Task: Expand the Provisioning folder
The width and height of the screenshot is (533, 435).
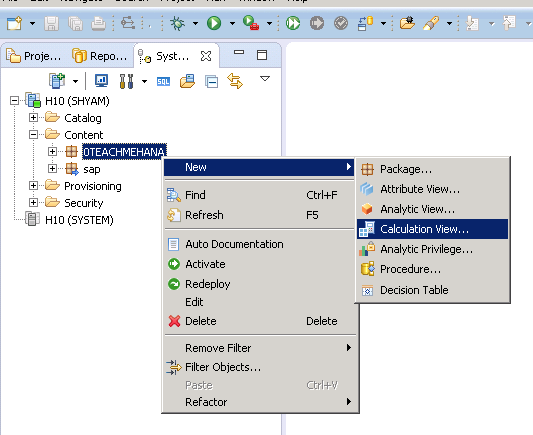Action: (x=33, y=185)
